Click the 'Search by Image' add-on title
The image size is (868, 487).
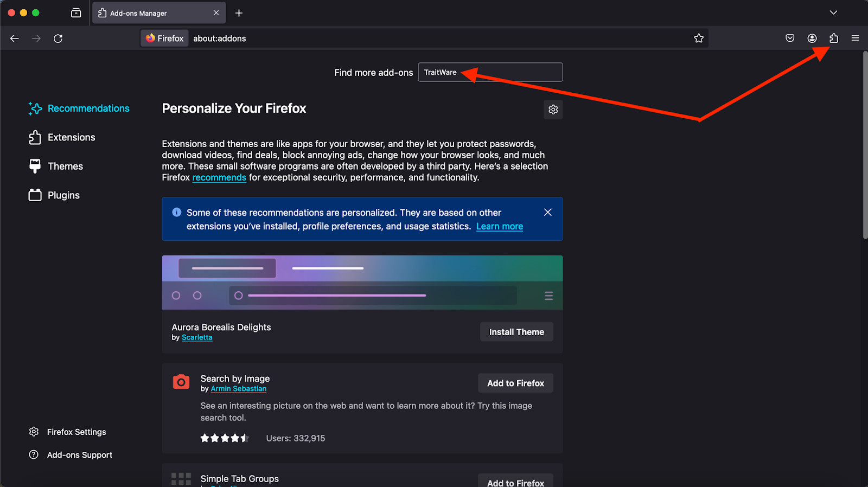(235, 379)
